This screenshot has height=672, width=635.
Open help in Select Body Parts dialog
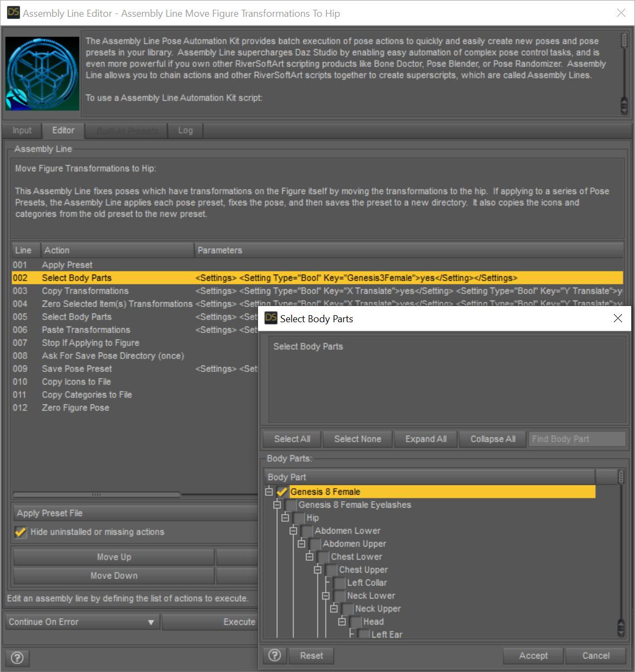pos(275,656)
